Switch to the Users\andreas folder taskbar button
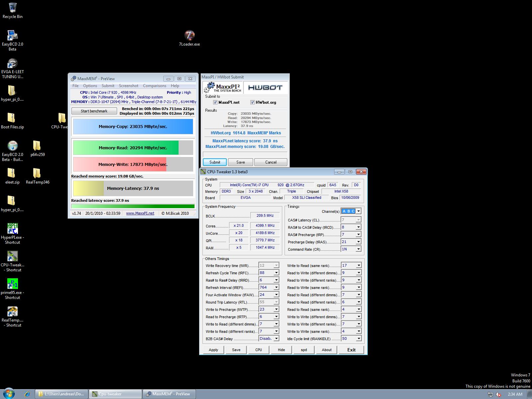 point(62,394)
